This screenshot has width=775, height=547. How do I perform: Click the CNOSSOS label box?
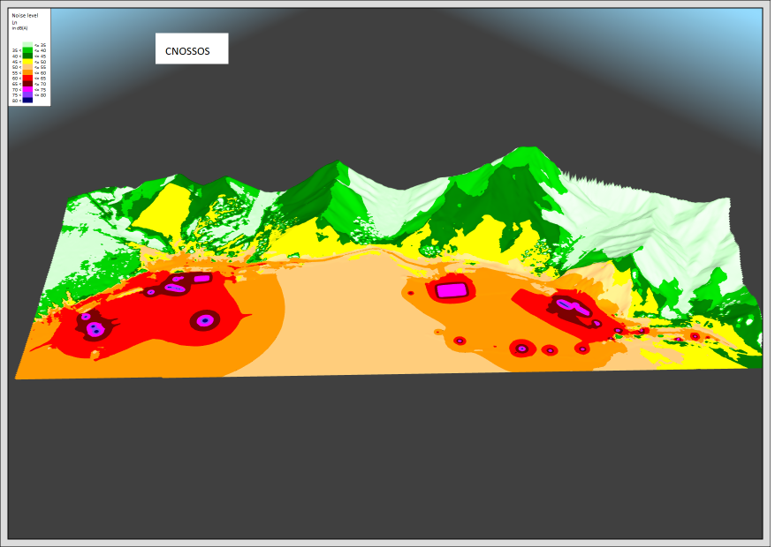(x=191, y=49)
